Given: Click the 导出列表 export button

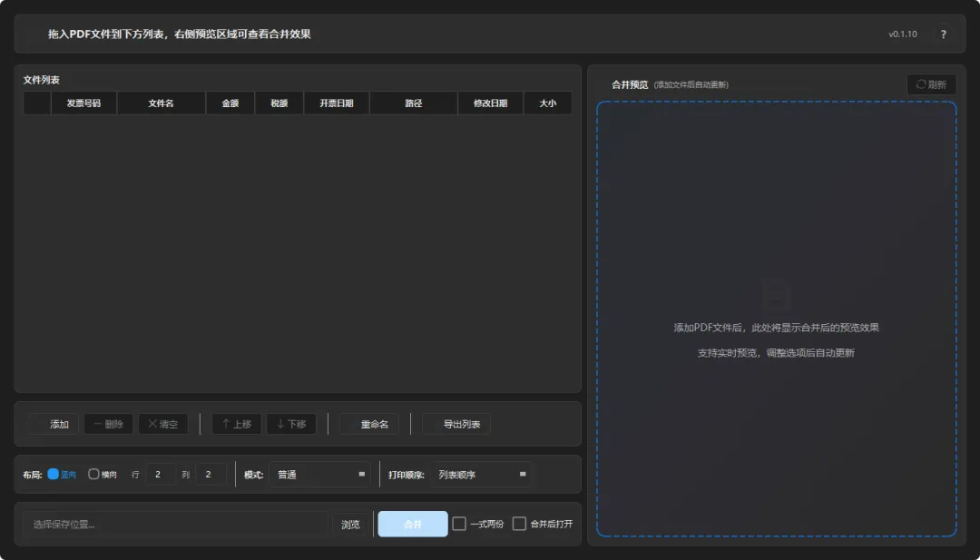Looking at the screenshot, I should [456, 424].
